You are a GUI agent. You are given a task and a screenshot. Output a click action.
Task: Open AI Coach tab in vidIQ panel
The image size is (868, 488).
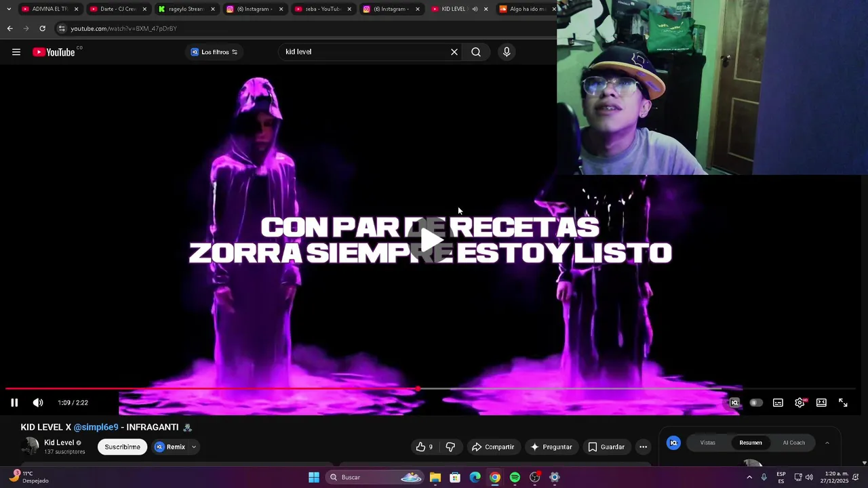[793, 443]
